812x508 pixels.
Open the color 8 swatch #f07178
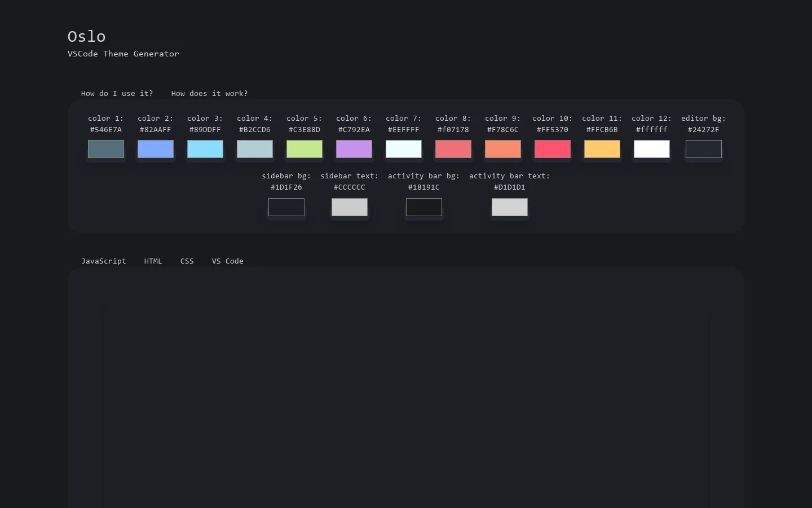[x=453, y=149]
